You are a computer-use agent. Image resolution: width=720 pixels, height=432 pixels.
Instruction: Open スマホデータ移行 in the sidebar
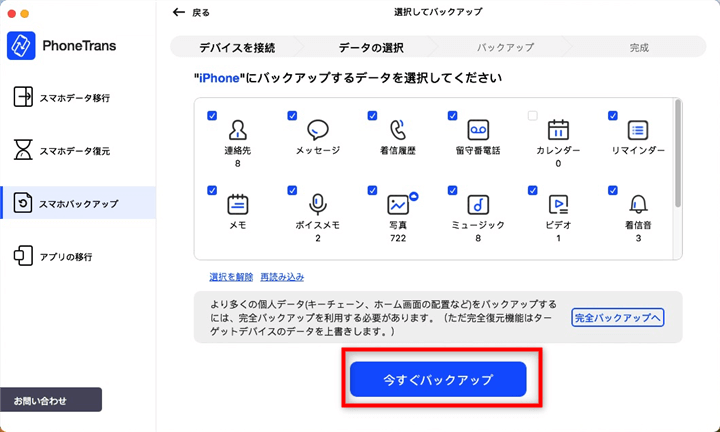pos(78,97)
